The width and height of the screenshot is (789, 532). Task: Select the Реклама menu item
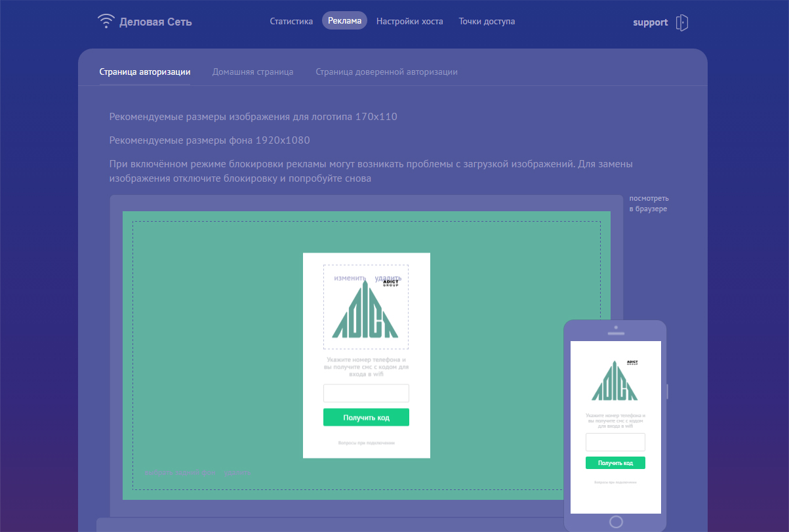click(344, 21)
